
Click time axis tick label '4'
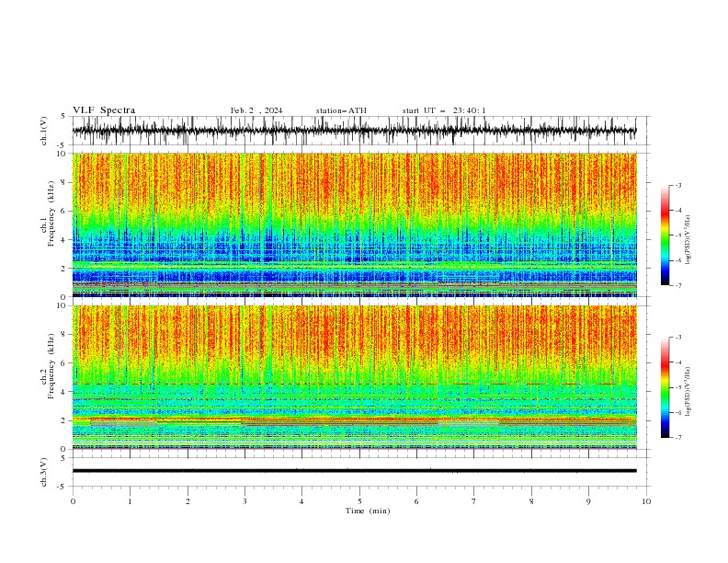point(301,501)
